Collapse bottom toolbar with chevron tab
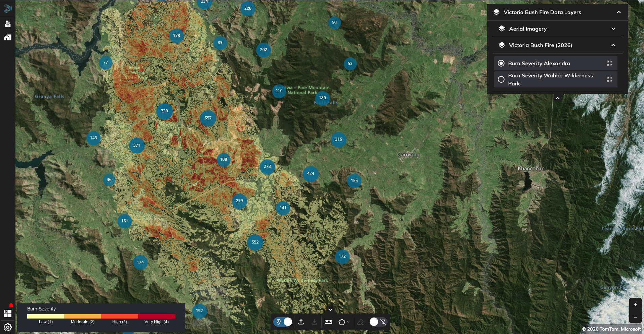This screenshot has width=644, height=334. (330, 309)
